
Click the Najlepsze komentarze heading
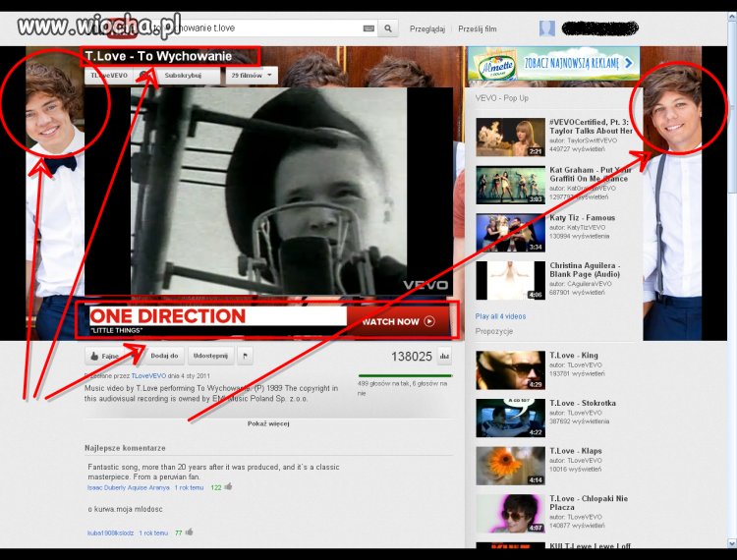click(x=125, y=448)
